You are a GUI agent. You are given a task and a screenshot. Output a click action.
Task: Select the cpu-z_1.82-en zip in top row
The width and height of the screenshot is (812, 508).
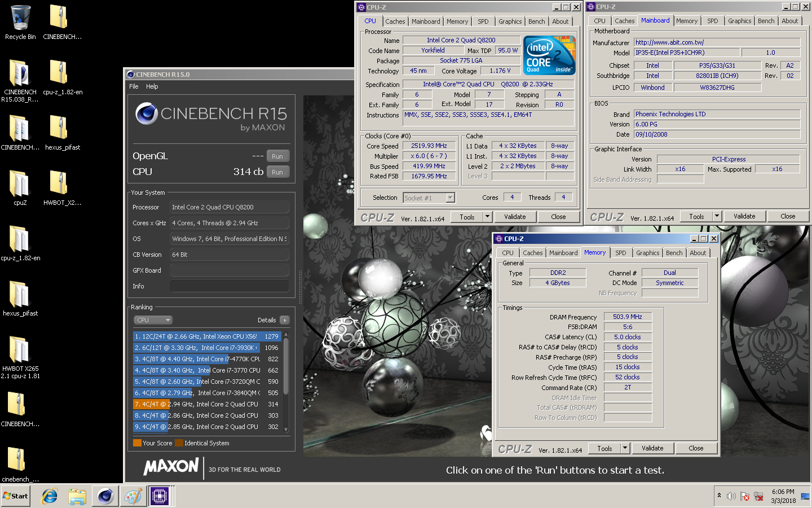(62, 78)
